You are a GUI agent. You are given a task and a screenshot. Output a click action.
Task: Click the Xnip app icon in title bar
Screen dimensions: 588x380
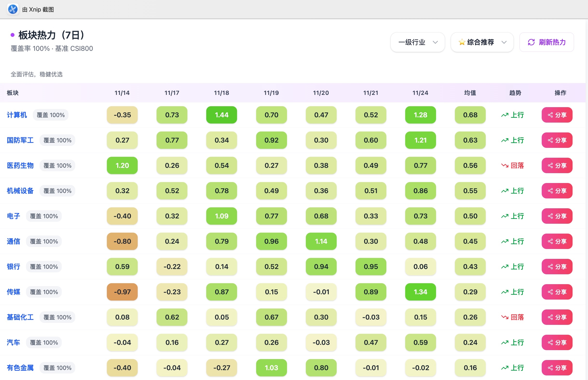(13, 9)
